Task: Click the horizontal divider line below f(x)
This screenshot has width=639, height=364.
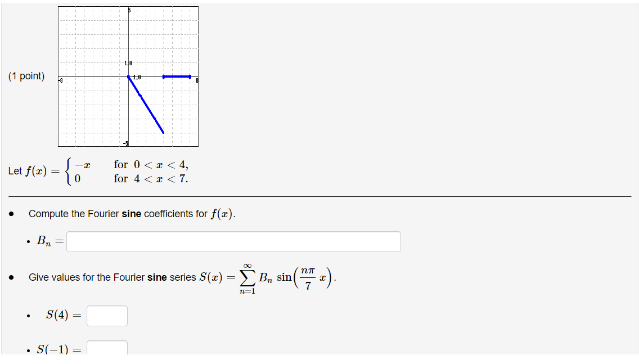Action: pyautogui.click(x=319, y=195)
